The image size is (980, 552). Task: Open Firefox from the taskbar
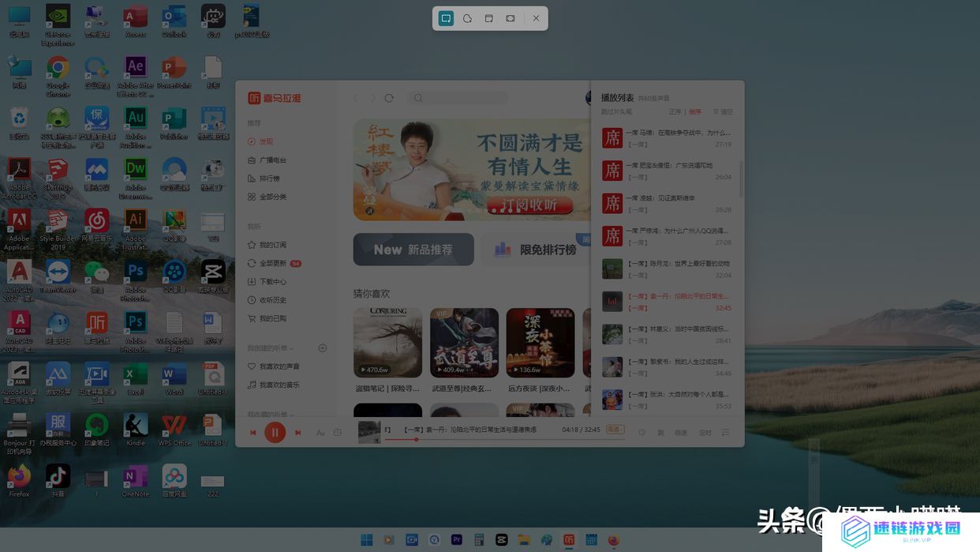pyautogui.click(x=613, y=540)
